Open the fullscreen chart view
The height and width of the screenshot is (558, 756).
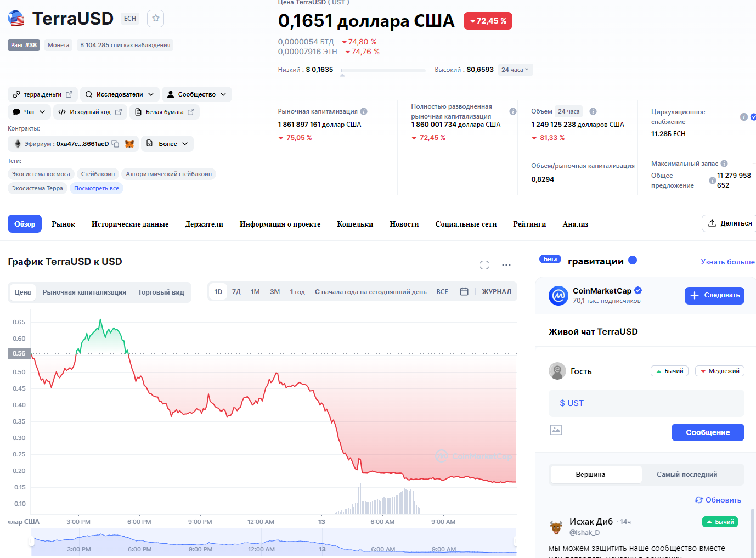(x=484, y=265)
